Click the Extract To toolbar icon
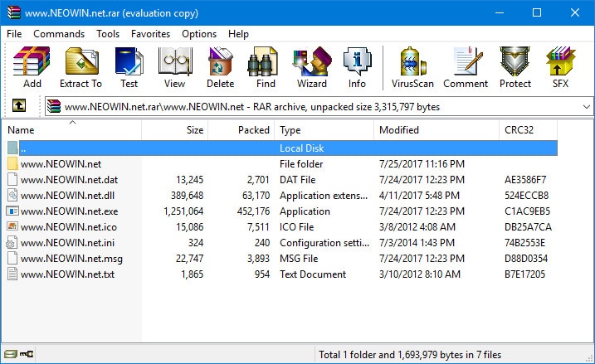 [x=81, y=61]
